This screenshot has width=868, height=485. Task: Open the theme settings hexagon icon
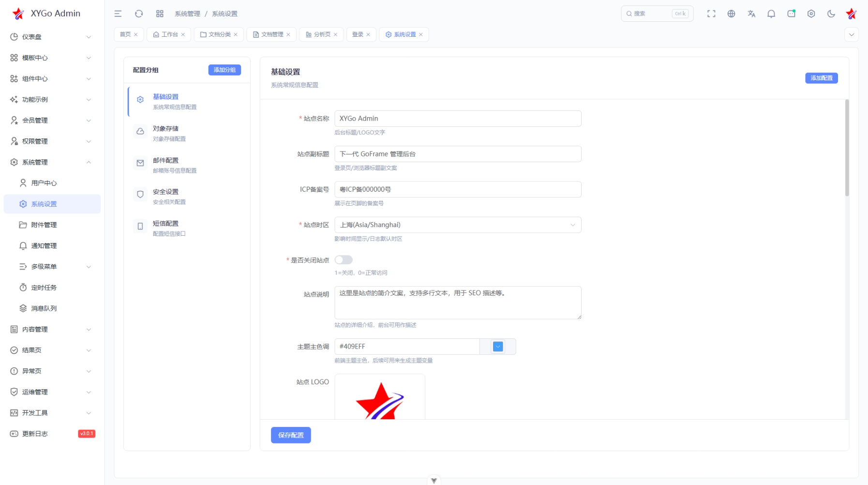[811, 14]
